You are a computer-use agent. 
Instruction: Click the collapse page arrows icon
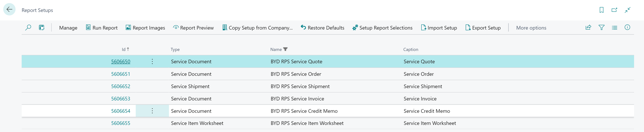point(628,10)
